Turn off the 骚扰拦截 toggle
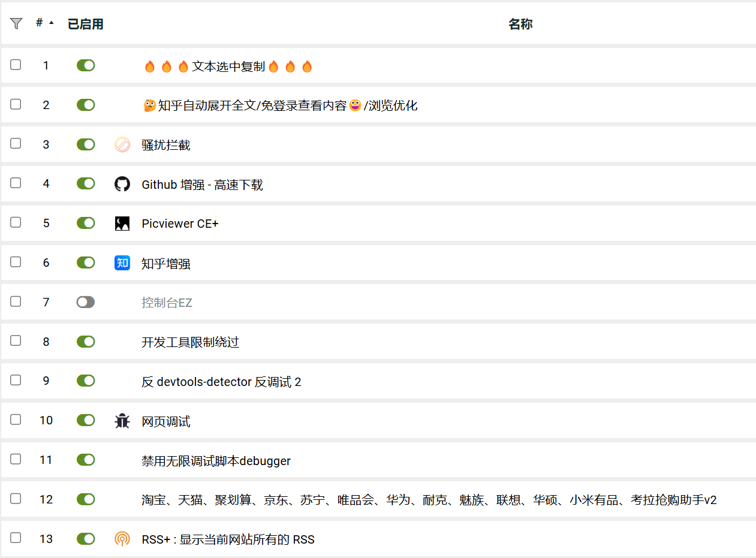The height and width of the screenshot is (558, 756). pyautogui.click(x=86, y=144)
